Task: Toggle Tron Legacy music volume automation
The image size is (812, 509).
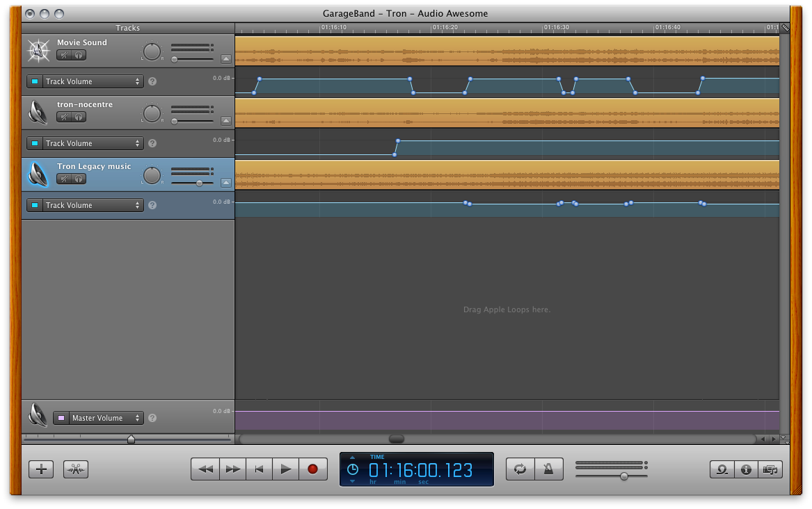Action: coord(35,205)
